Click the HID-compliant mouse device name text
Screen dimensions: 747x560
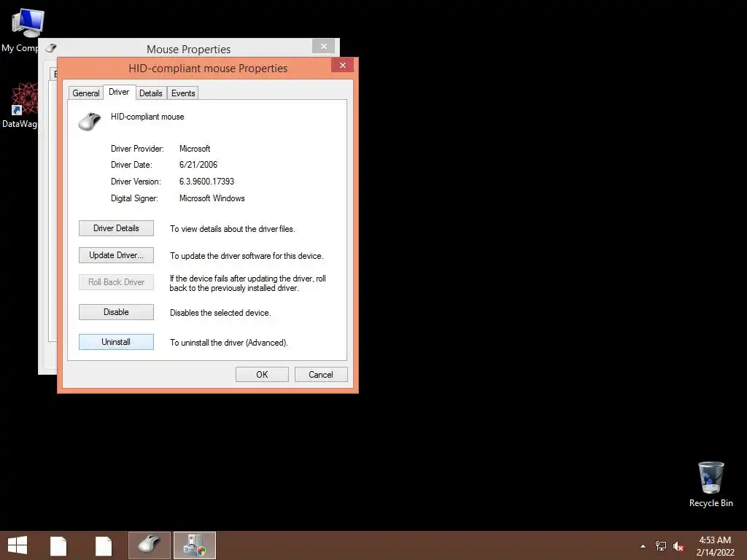[147, 117]
